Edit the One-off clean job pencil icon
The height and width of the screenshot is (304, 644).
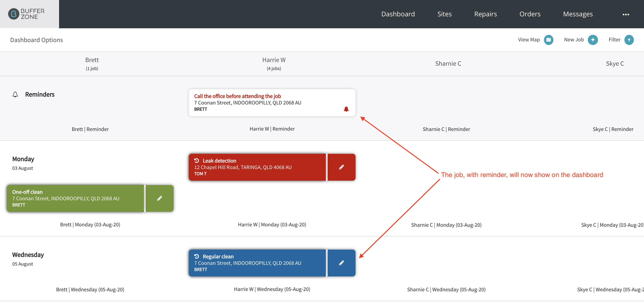(159, 198)
